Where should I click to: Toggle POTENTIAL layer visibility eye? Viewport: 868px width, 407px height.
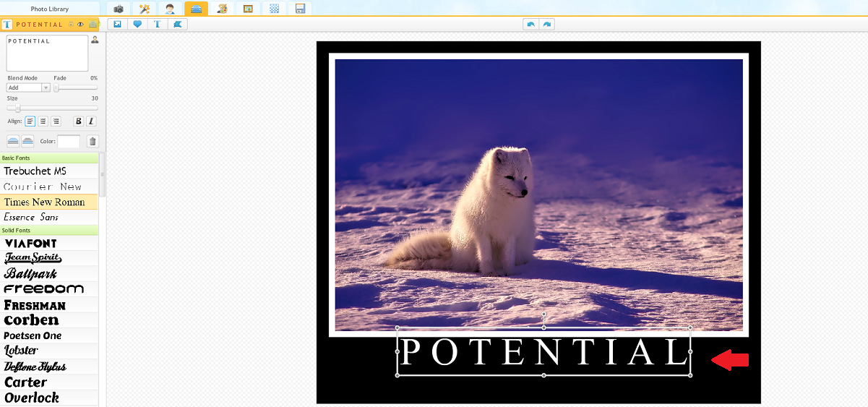[x=80, y=25]
